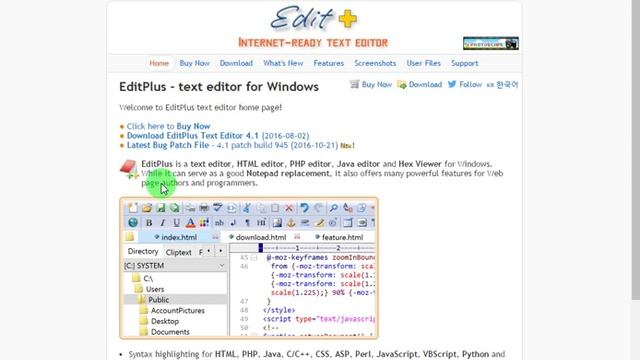Viewport: 640px width, 360px height.
Task: Click the Twitter bird icon
Action: click(452, 84)
